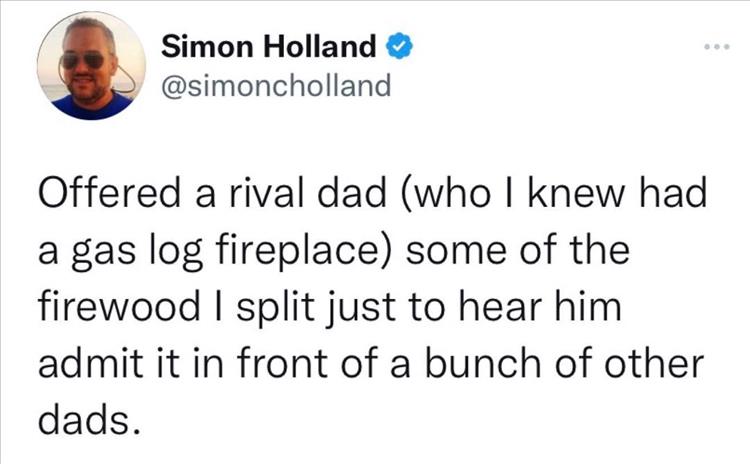Click the blue verified checkmark badge
750x464 pixels.
(x=397, y=46)
